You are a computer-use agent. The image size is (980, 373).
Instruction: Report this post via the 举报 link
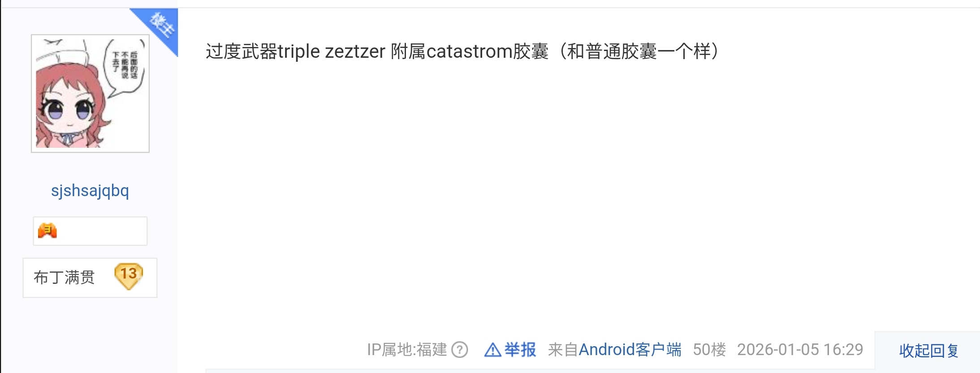click(x=520, y=350)
